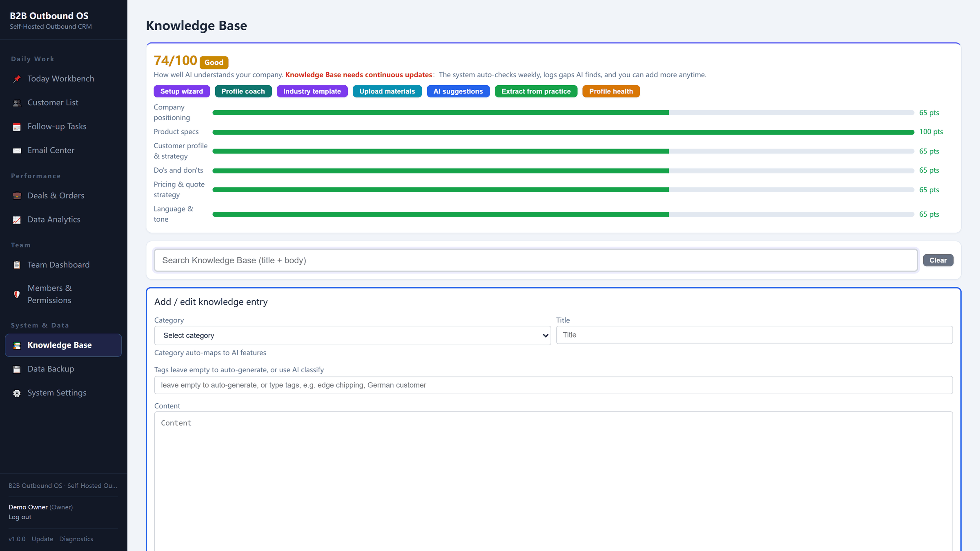Launch the Setup wizard
Image resolution: width=980 pixels, height=551 pixels.
point(182,91)
